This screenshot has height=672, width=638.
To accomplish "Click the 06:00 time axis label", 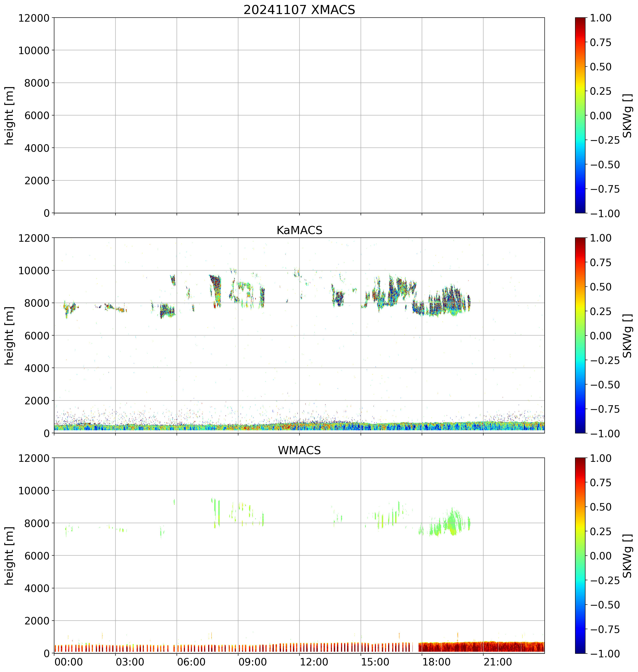I will (191, 662).
